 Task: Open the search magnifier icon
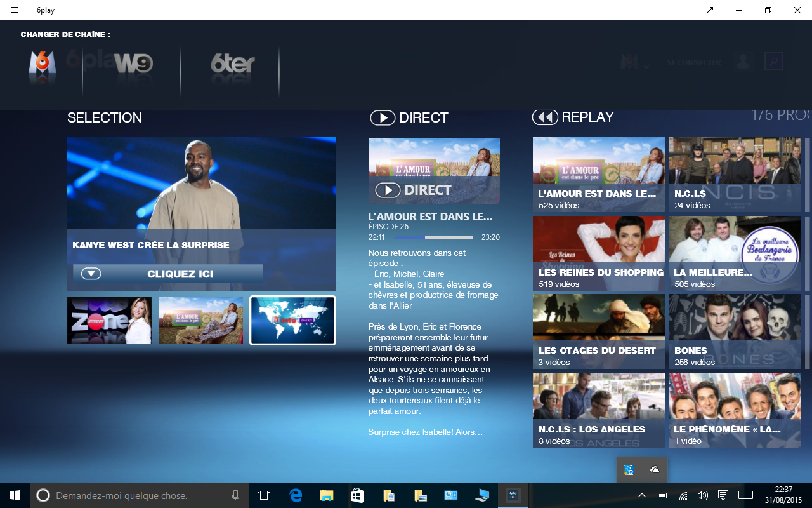pos(773,62)
